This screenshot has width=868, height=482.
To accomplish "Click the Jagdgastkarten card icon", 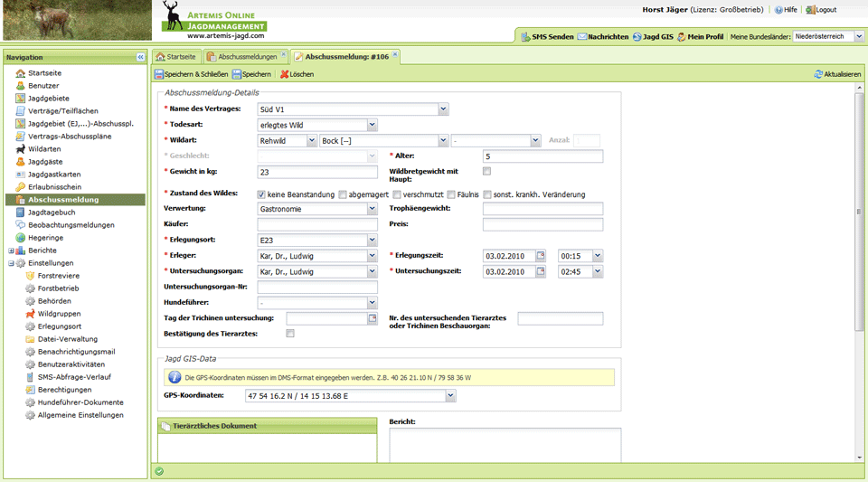I will coord(21,175).
